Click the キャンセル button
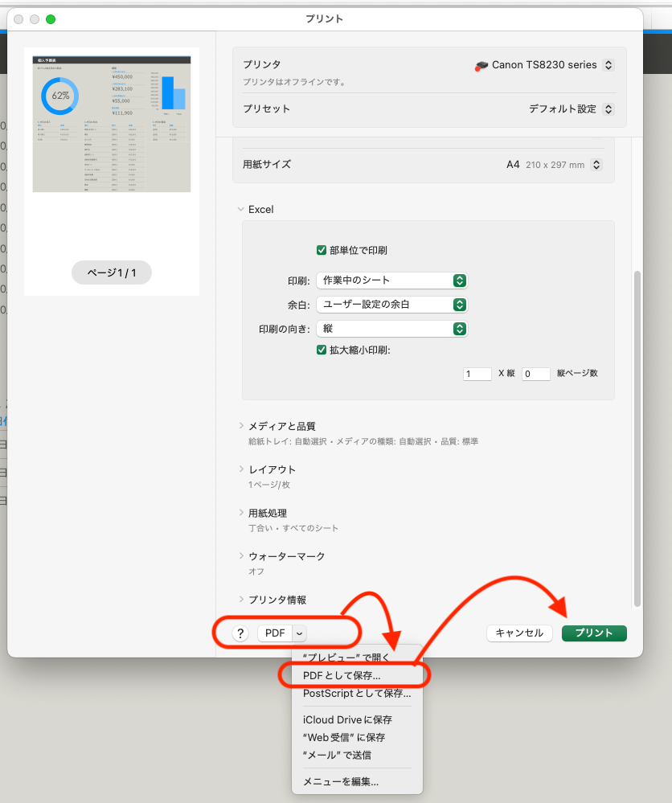 519,633
